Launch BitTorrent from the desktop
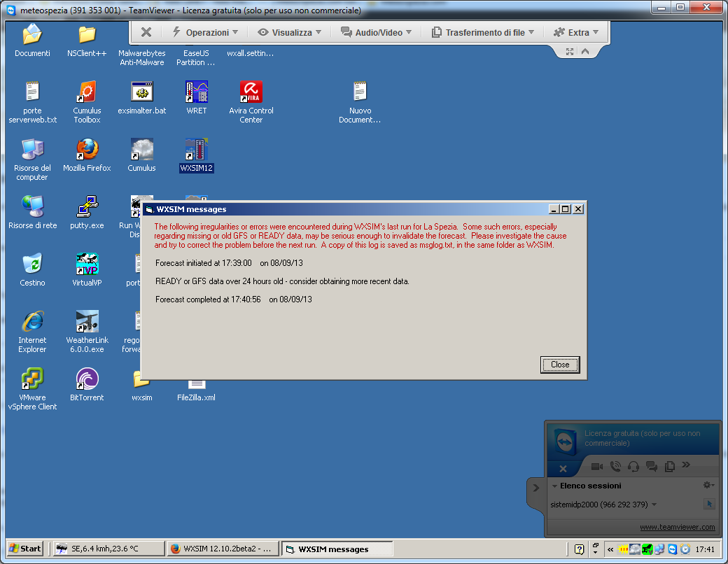 pyautogui.click(x=87, y=379)
